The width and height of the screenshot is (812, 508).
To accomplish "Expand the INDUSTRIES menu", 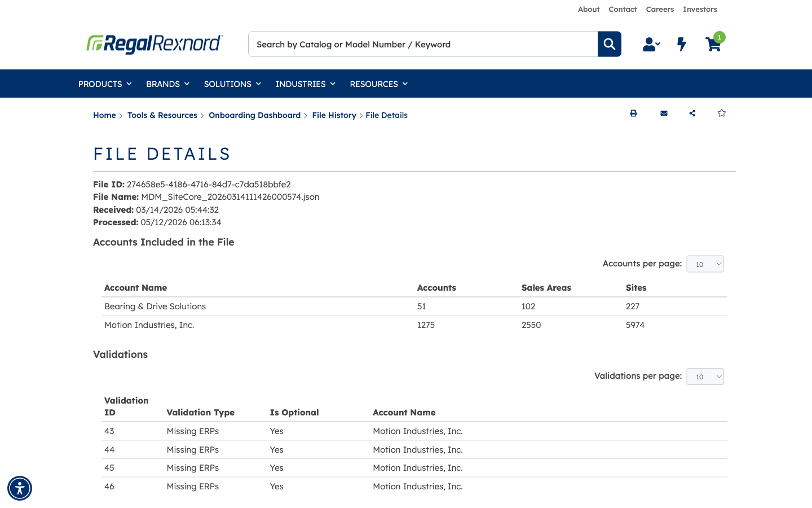I will point(306,84).
